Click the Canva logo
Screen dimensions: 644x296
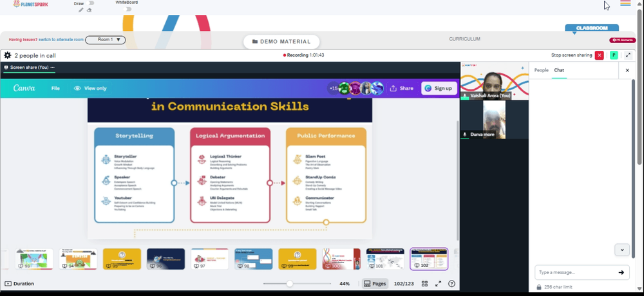(x=24, y=88)
